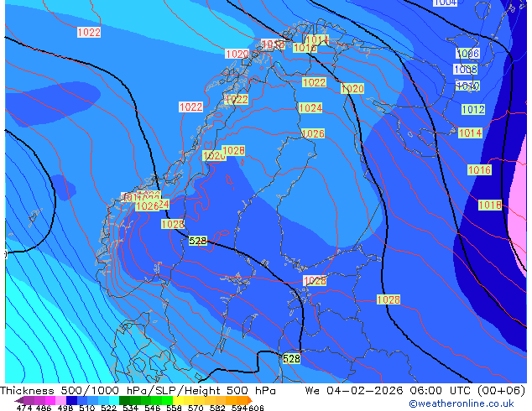Click the purple arrow at legend's left end
532x411 pixels.
point(18,400)
